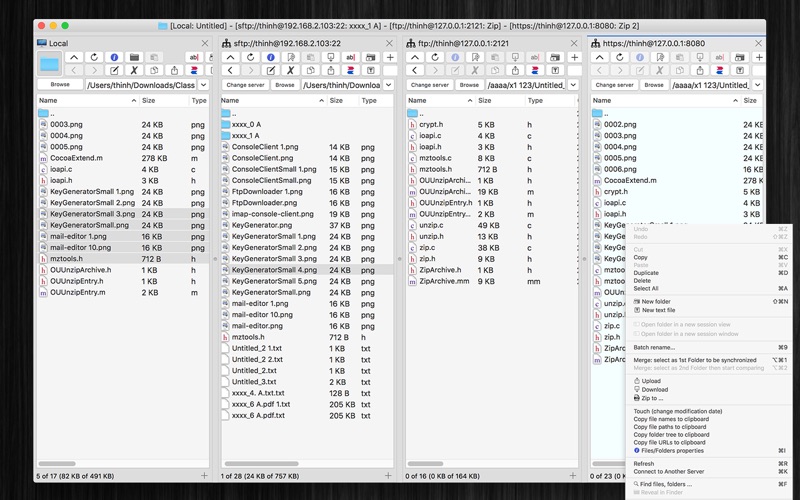This screenshot has height=500, width=800.
Task: Create new text file in sftp pane
Action: coord(370,70)
